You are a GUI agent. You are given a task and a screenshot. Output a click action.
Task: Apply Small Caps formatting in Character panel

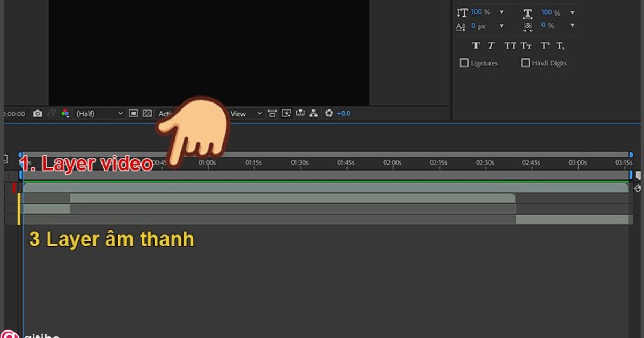[526, 46]
